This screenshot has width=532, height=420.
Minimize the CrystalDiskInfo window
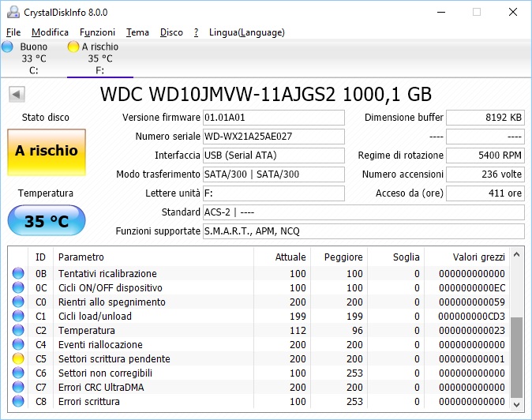[441, 12]
